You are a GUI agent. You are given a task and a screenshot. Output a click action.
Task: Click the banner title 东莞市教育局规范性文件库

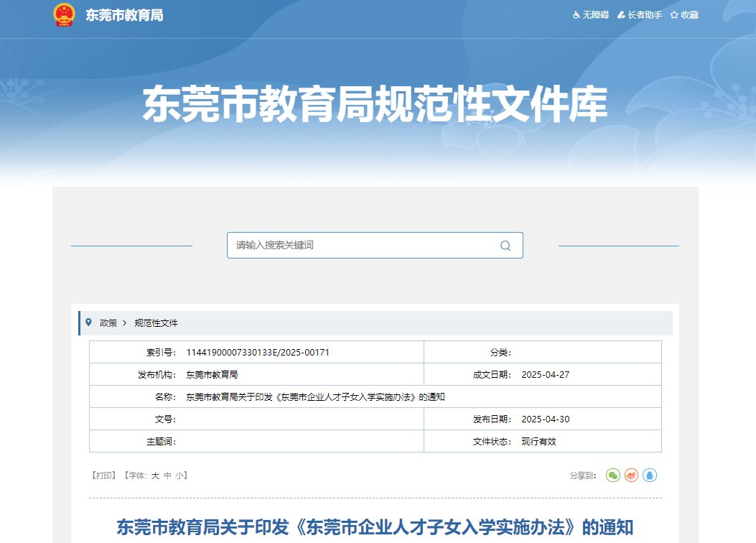[375, 103]
